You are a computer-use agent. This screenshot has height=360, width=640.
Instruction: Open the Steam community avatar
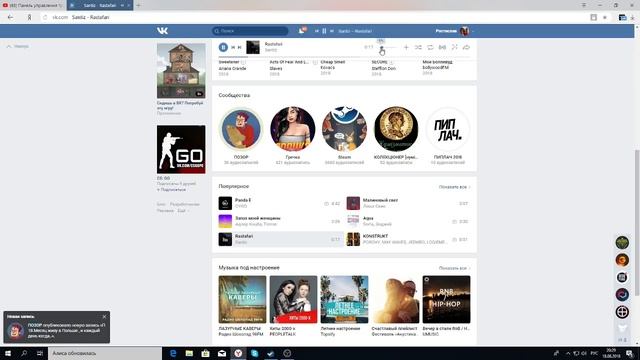pos(344,129)
